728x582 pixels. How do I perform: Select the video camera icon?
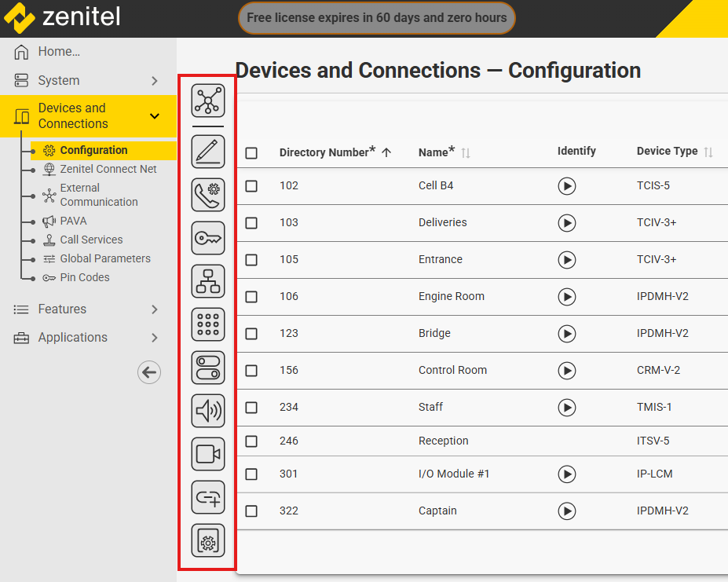coord(208,454)
